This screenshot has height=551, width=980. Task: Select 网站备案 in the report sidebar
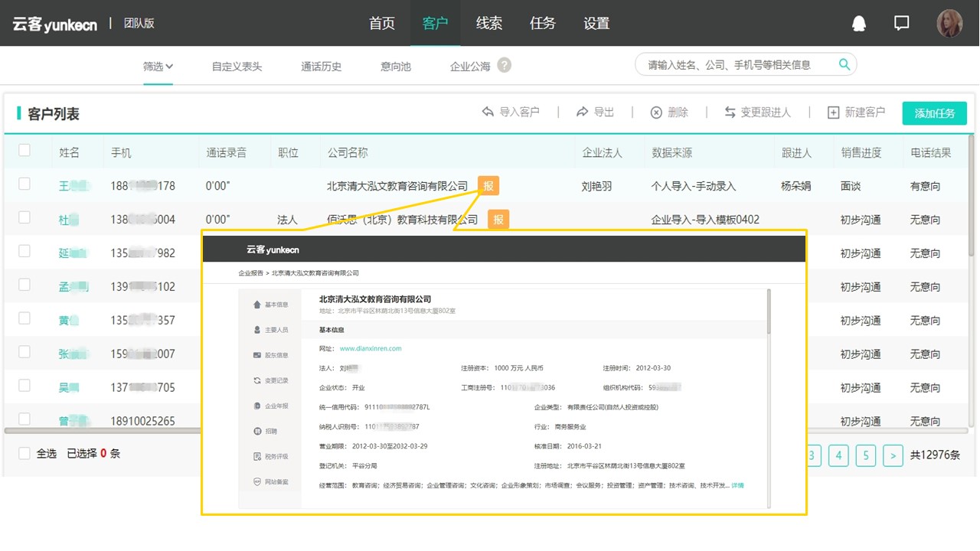coord(270,481)
